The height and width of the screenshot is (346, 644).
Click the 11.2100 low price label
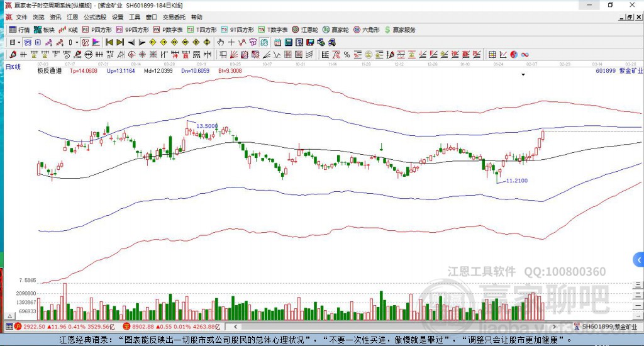pyautogui.click(x=517, y=181)
